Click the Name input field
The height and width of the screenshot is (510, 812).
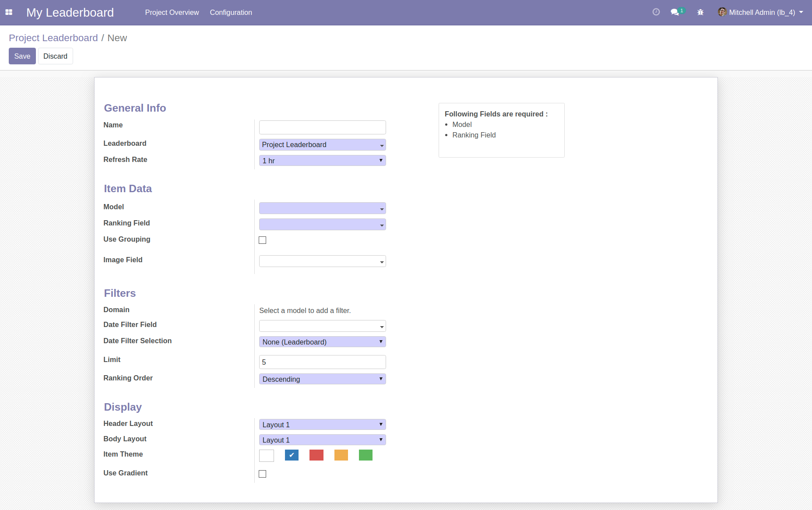pos(322,127)
